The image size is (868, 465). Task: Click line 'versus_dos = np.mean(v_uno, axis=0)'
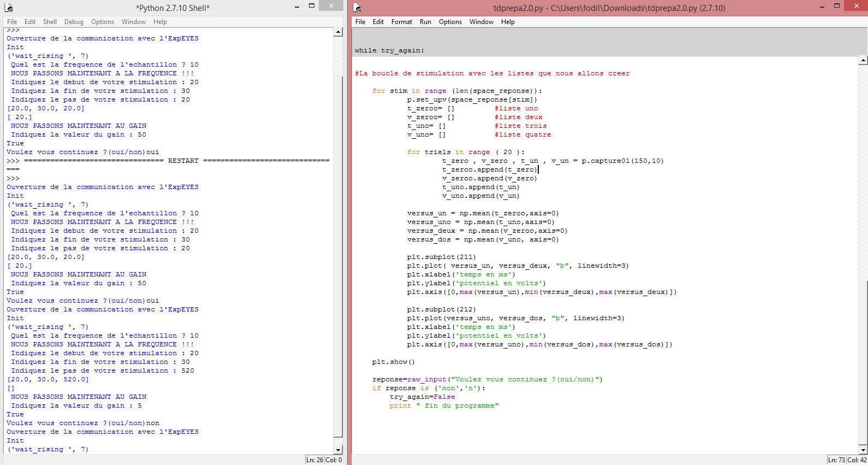(483, 239)
